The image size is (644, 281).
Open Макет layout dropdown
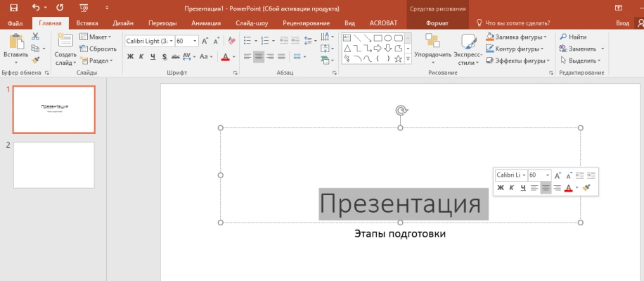96,37
